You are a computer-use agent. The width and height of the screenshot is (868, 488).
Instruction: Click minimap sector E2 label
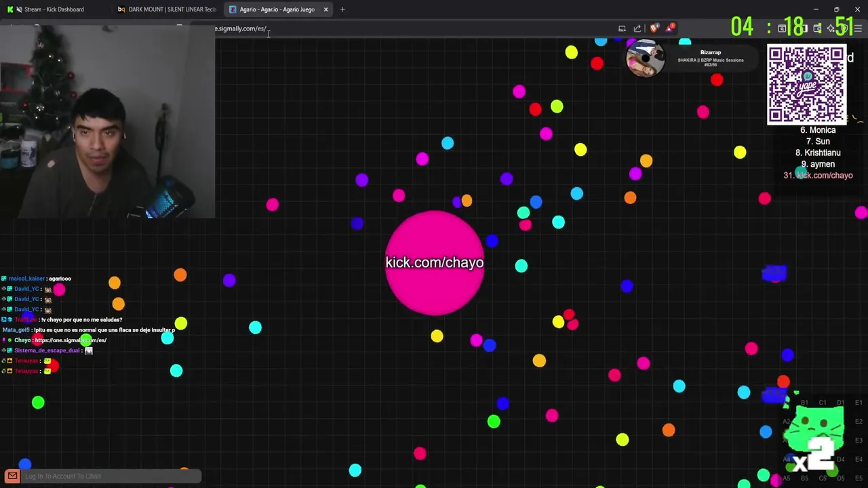[x=858, y=422]
